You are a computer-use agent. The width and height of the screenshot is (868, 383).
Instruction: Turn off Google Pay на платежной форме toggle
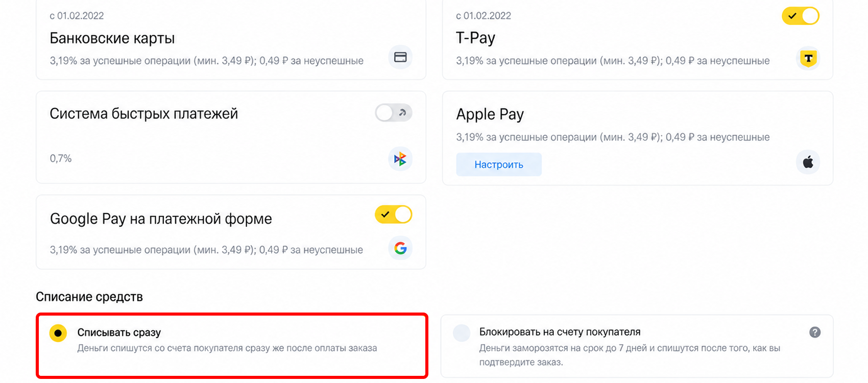[394, 214]
